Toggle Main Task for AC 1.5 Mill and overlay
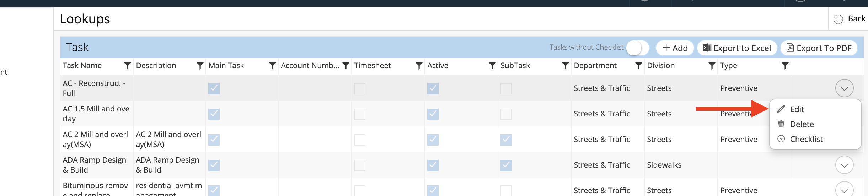The width and height of the screenshot is (868, 196). pyautogui.click(x=214, y=114)
